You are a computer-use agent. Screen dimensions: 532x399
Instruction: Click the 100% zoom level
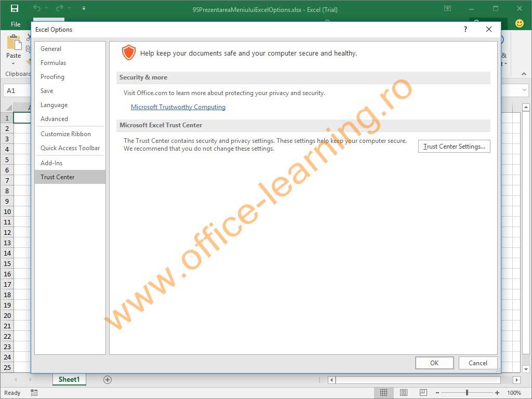click(x=514, y=393)
